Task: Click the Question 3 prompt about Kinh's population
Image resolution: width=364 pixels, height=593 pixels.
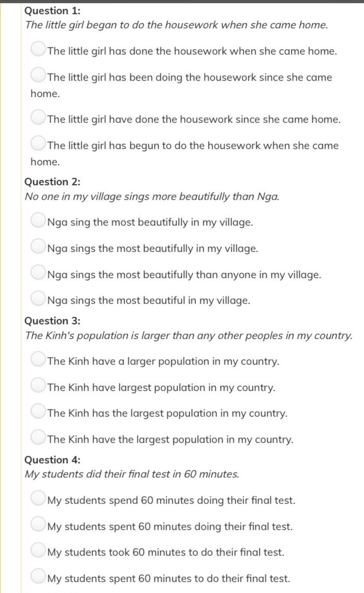Action: [x=189, y=335]
